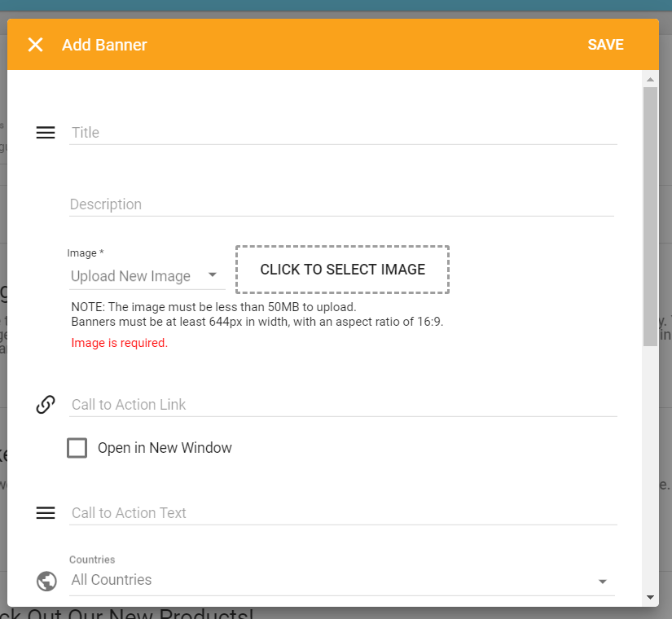Close the Add Banner dialog with X icon
Image resolution: width=672 pixels, height=619 pixels.
[35, 45]
